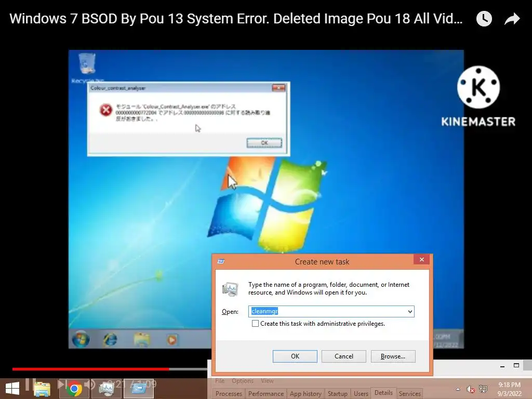
Task: Switch to the Services tab
Action: point(409,394)
